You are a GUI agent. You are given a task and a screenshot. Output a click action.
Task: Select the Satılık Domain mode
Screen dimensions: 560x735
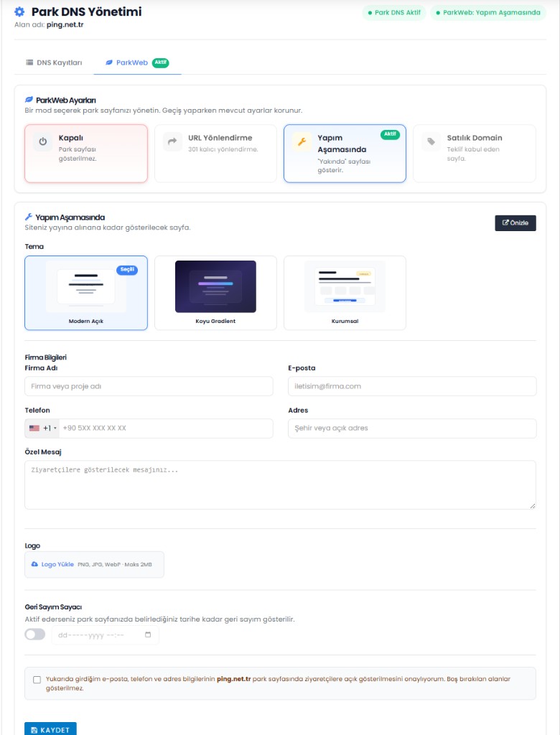point(475,154)
